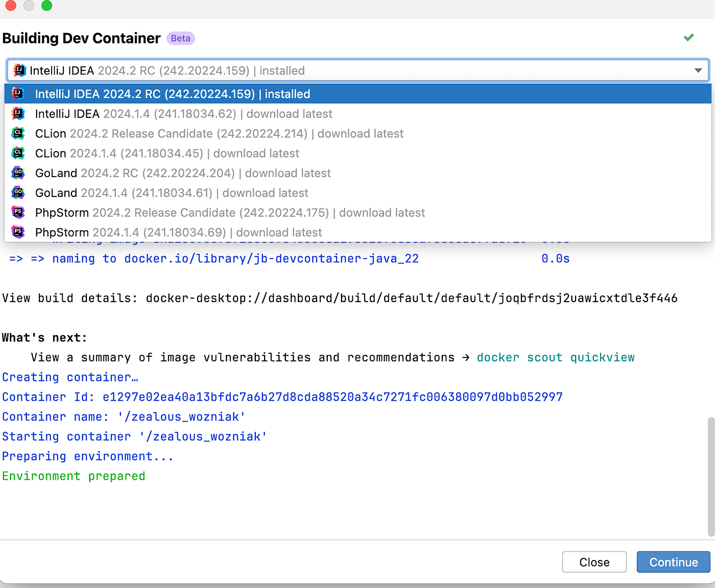715x588 pixels.
Task: Click the PhpStorm 2024.2 Release Candidate icon
Action: (x=18, y=212)
